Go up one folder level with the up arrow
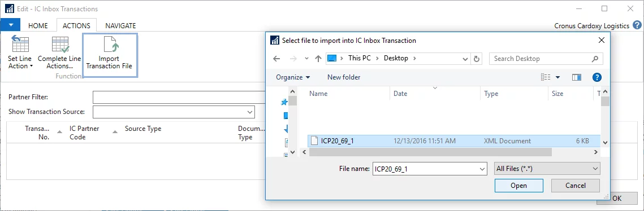 [x=318, y=59]
